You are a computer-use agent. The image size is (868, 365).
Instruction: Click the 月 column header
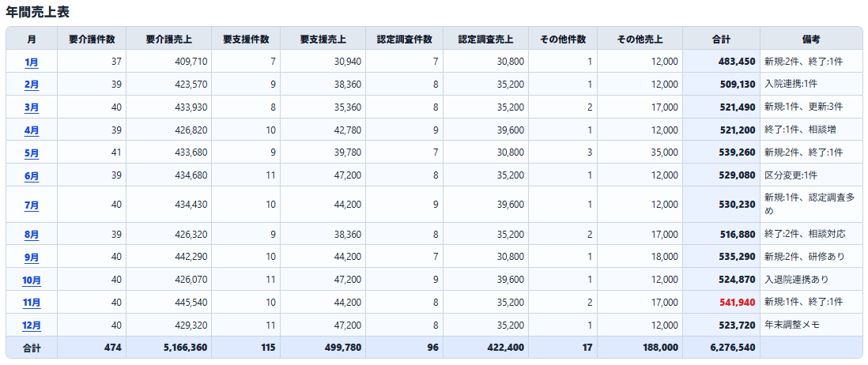(32, 40)
